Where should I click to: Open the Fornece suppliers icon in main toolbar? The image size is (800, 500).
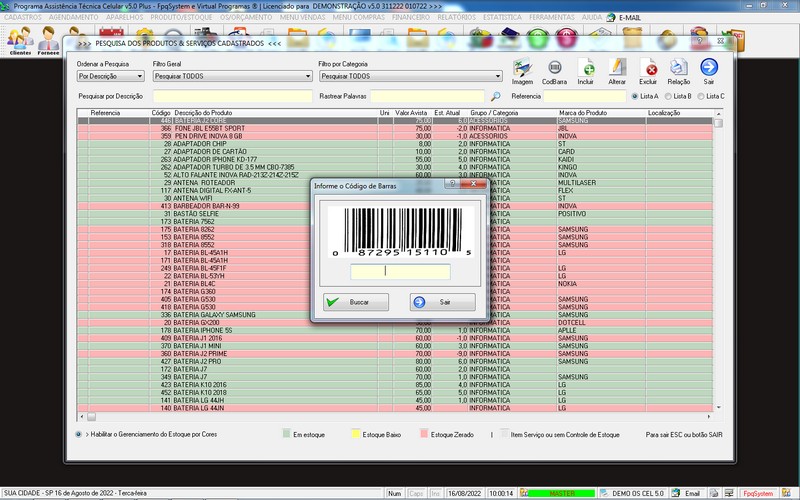[x=48, y=41]
